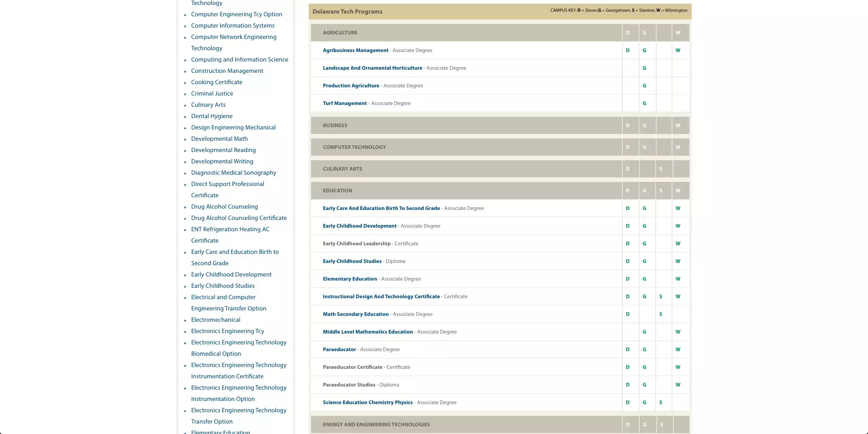Open Cooking Certificate sidebar link
The image size is (868, 434).
click(x=217, y=82)
